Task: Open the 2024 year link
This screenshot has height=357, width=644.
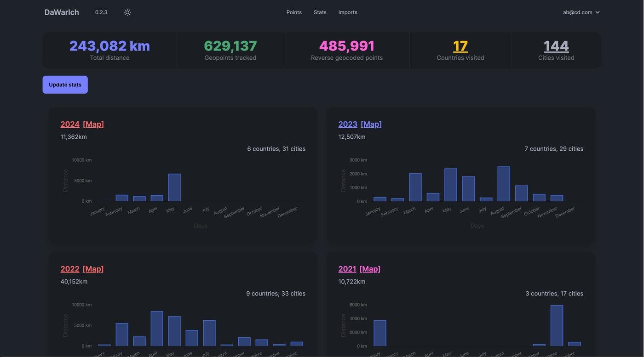Action: click(x=70, y=124)
